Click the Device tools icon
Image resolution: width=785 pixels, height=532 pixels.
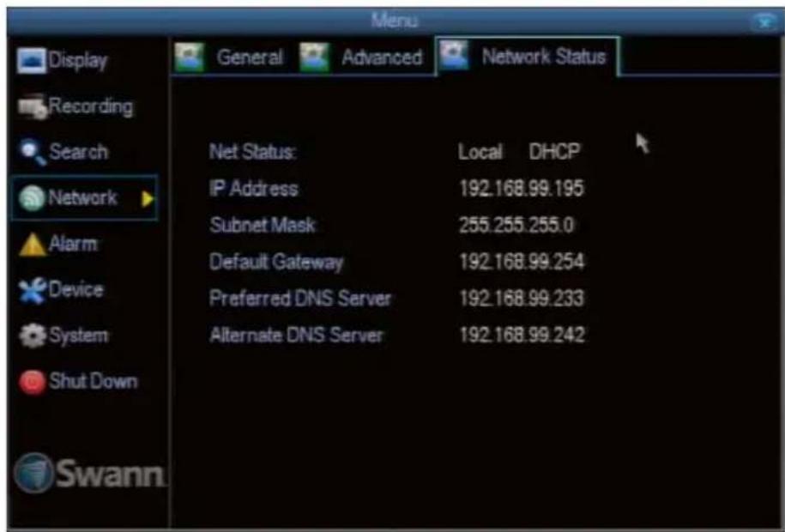pos(33,291)
